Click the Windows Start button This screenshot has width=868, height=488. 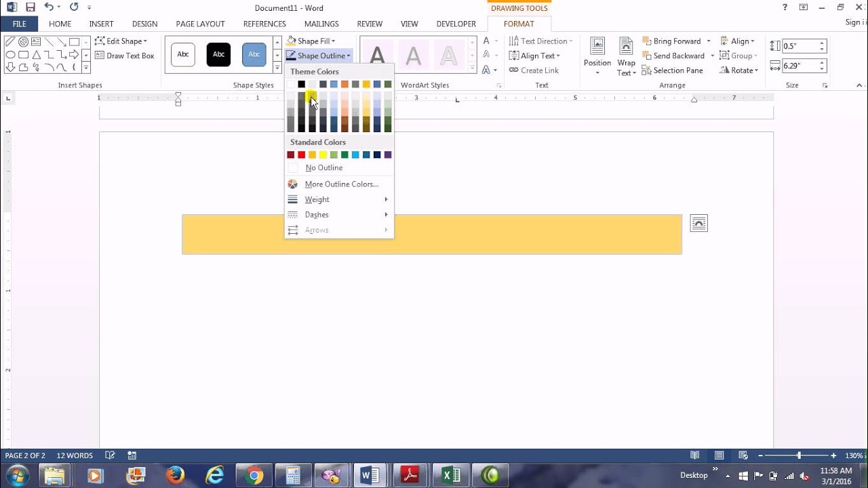pos(16,475)
